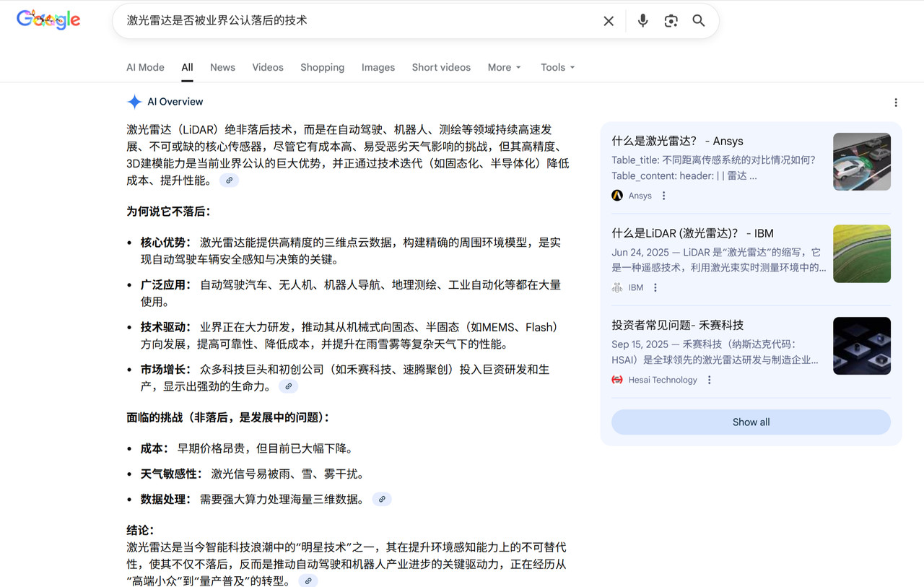This screenshot has height=587, width=924.
Task: Open the AI Overview overflow menu
Action: [x=895, y=103]
